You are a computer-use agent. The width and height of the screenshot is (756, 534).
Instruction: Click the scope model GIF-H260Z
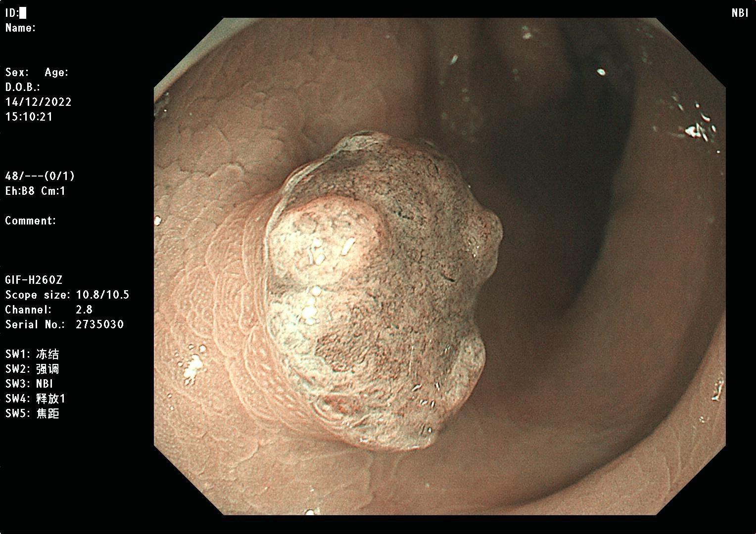pyautogui.click(x=34, y=280)
